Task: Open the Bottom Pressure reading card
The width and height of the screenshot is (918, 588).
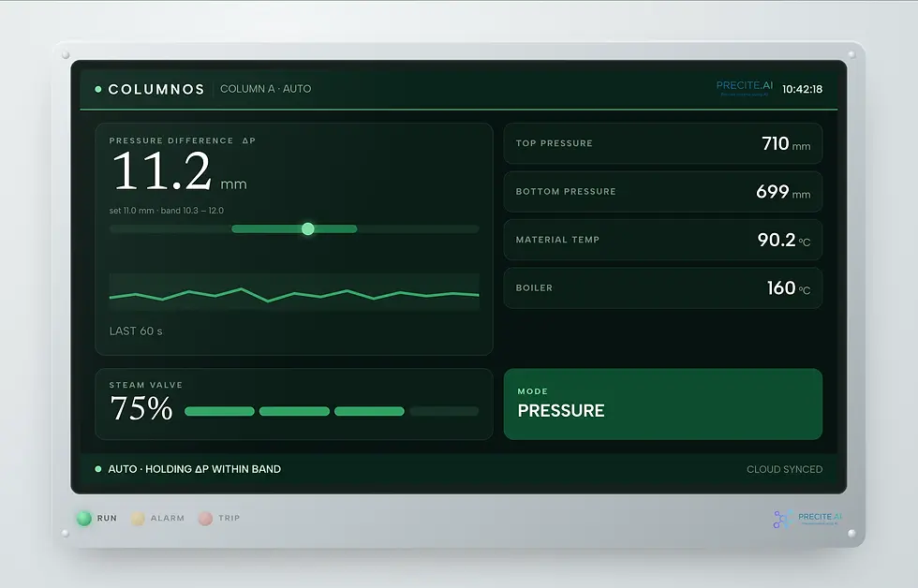Action: [663, 191]
